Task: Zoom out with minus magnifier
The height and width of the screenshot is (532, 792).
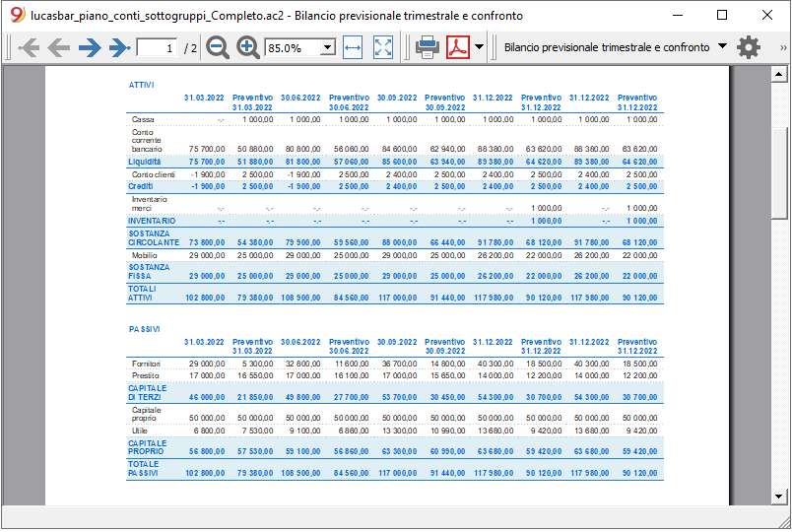Action: coord(218,48)
